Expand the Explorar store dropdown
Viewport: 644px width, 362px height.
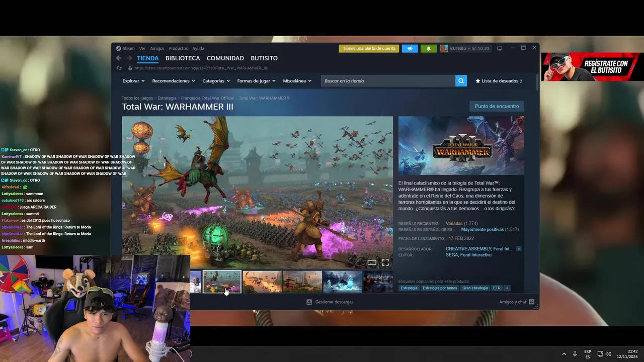tap(133, 81)
